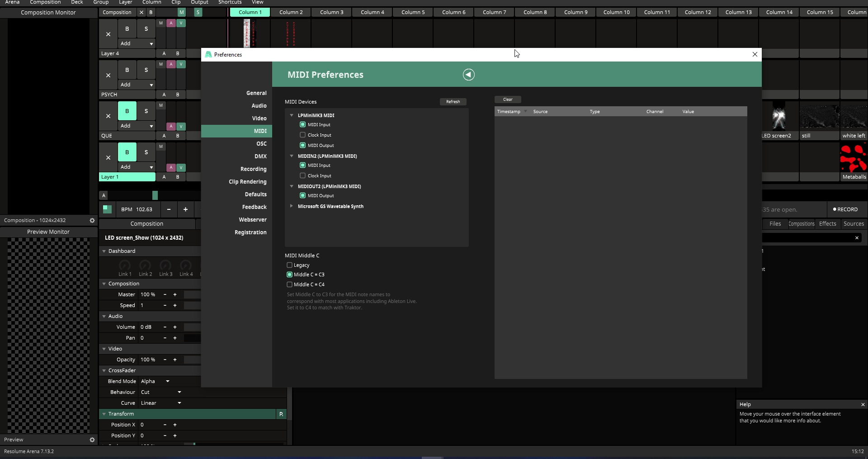The height and width of the screenshot is (459, 868).
Task: Toggle Solo on the PSYCH layer
Action: pyautogui.click(x=146, y=70)
